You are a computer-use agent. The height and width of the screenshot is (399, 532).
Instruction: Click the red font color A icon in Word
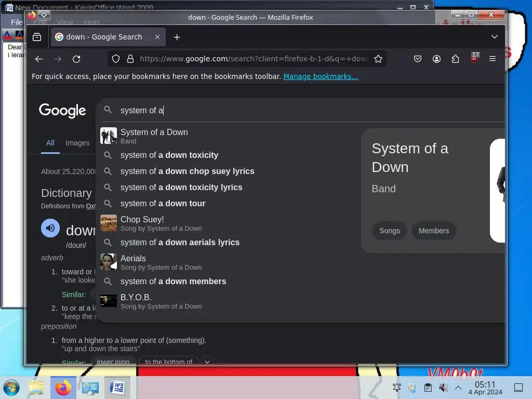pos(7,34)
